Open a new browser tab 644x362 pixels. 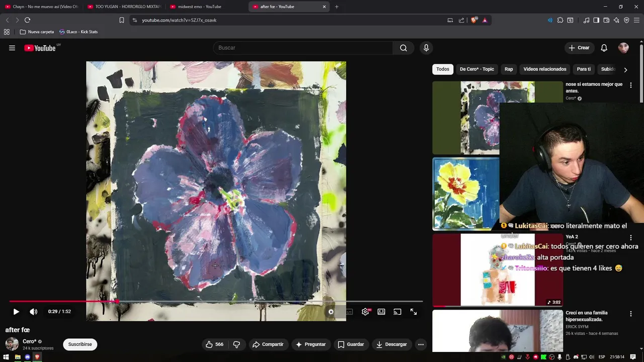tap(337, 7)
